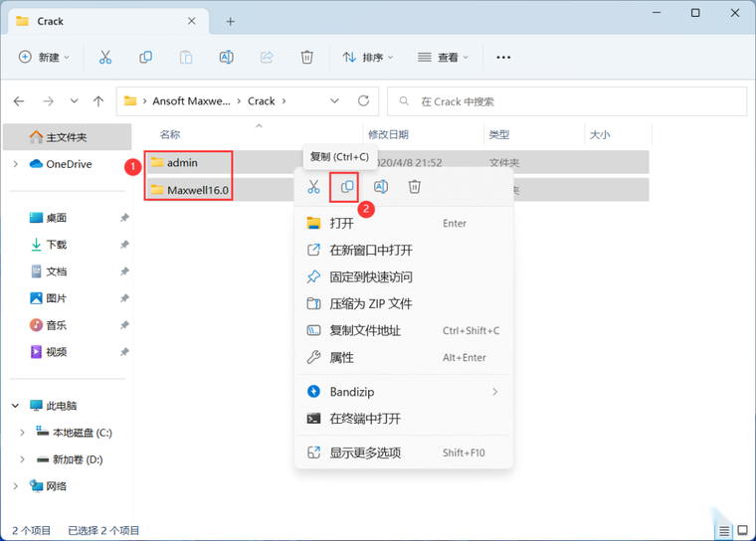Click the admin folder name
Image resolution: width=756 pixels, height=541 pixels.
click(x=182, y=163)
